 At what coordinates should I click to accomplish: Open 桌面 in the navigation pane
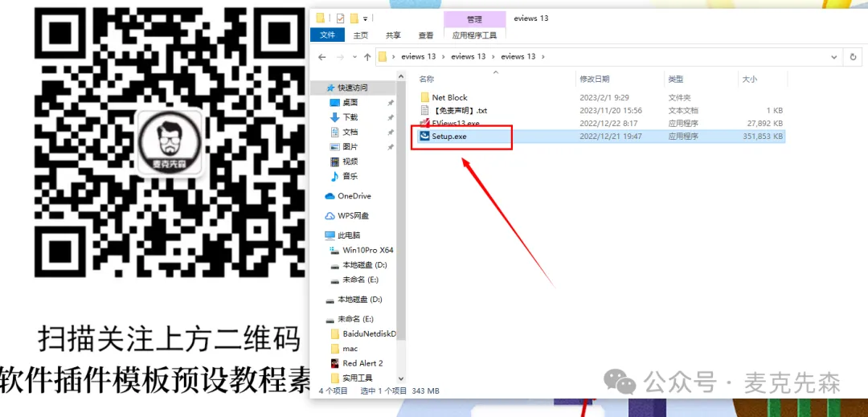pyautogui.click(x=350, y=103)
